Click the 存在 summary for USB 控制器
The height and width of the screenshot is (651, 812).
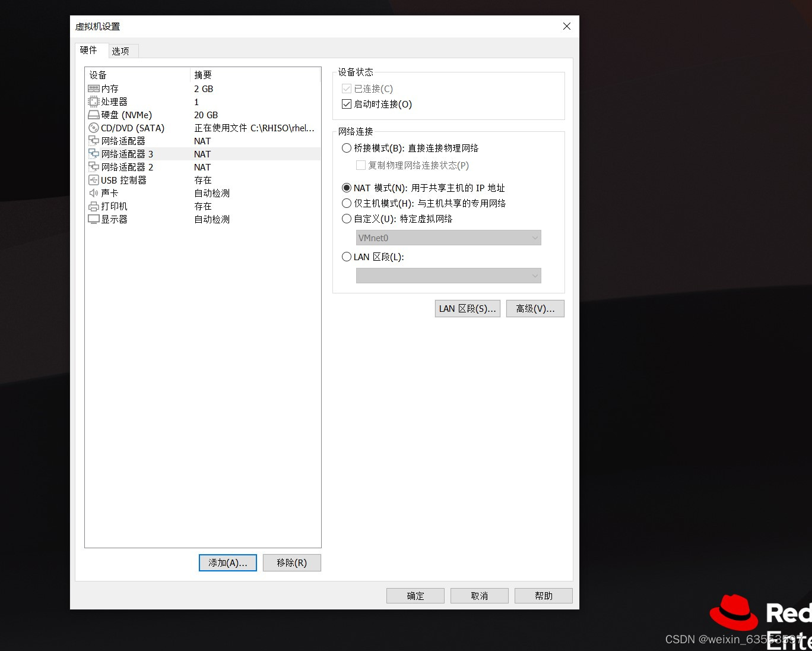pyautogui.click(x=203, y=180)
